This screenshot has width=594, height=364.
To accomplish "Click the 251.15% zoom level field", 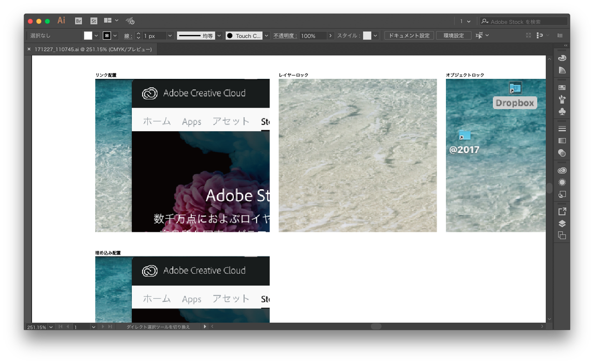I will tap(37, 327).
